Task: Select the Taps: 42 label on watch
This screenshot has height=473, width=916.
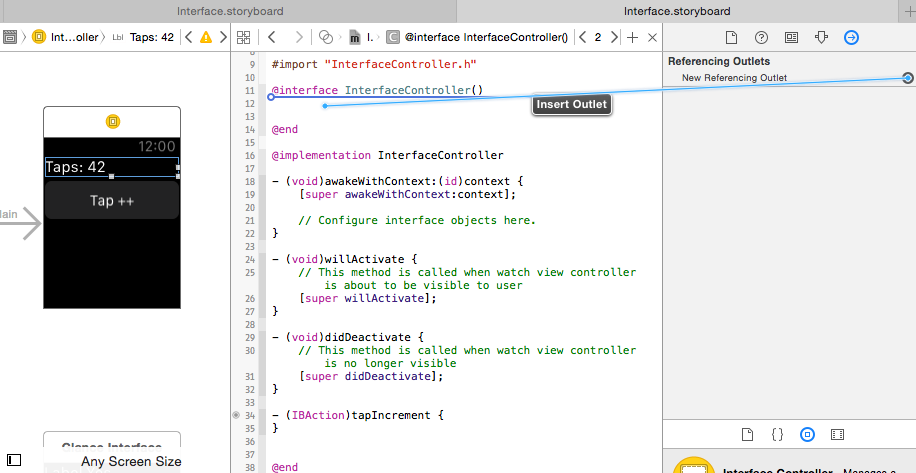Action: [x=112, y=167]
